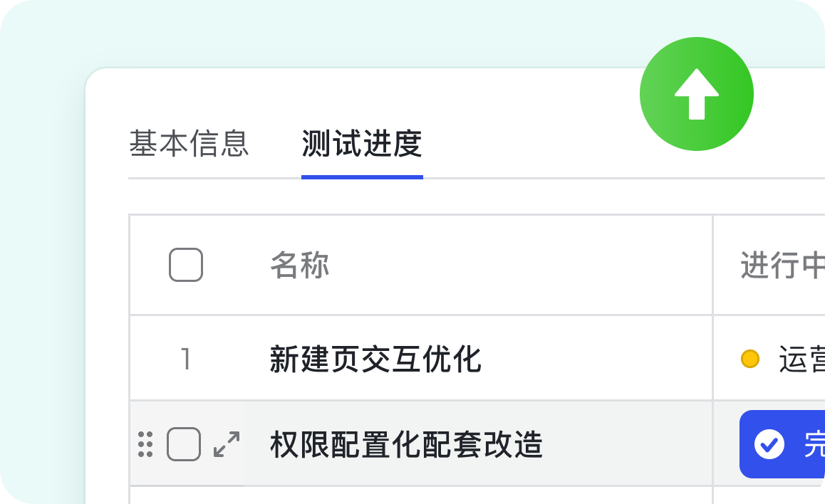Switch to the 基本信息 tab
The width and height of the screenshot is (825, 504).
click(x=189, y=144)
